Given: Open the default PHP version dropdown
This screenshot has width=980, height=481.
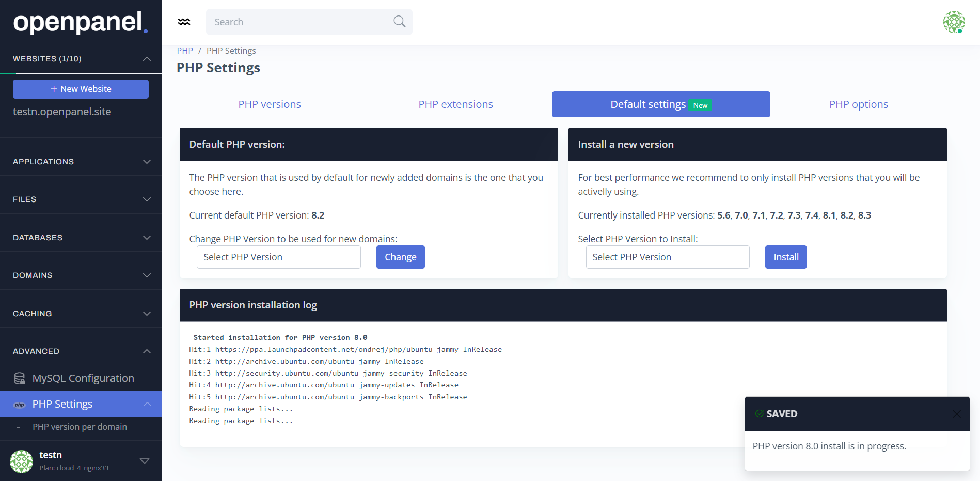Looking at the screenshot, I should point(278,257).
